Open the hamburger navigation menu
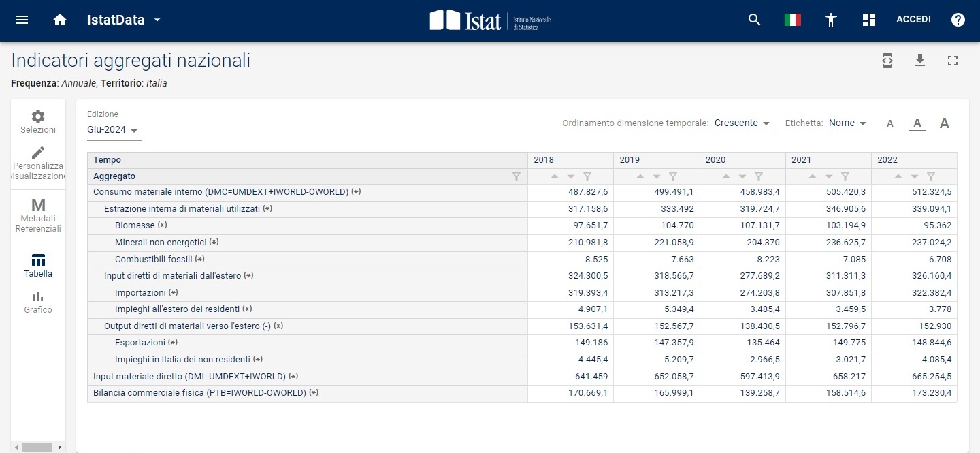 click(22, 20)
